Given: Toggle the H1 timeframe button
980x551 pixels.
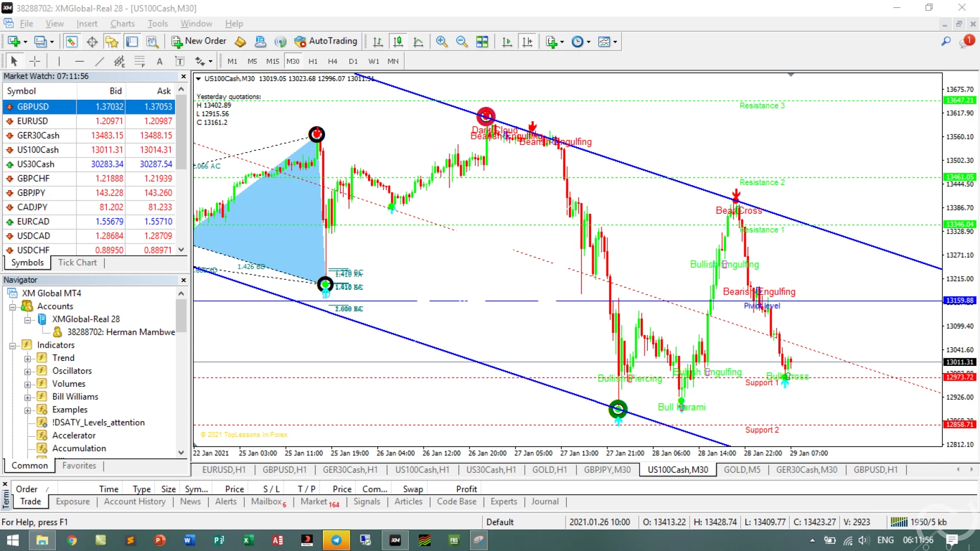Looking at the screenshot, I should pyautogui.click(x=313, y=61).
